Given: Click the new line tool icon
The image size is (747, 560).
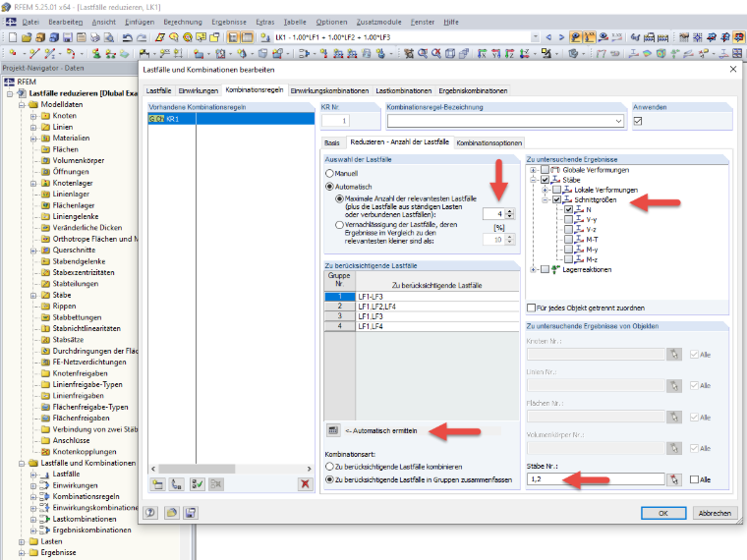Looking at the screenshot, I should pos(34,53).
